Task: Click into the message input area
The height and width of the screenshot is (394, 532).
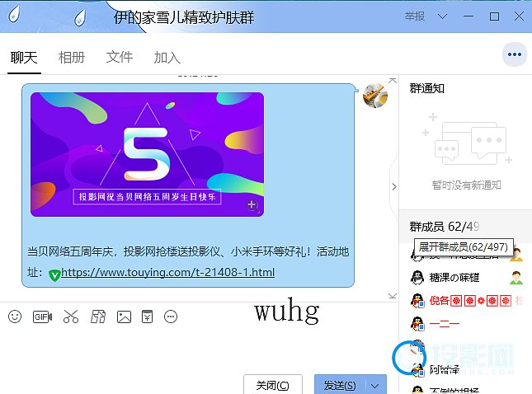Action: click(197, 349)
